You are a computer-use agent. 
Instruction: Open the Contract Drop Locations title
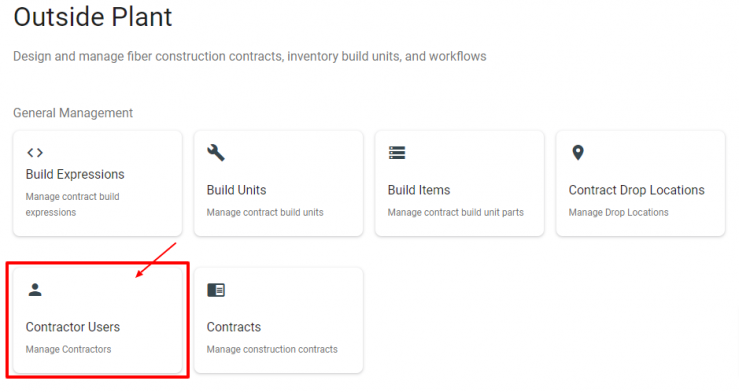(636, 190)
